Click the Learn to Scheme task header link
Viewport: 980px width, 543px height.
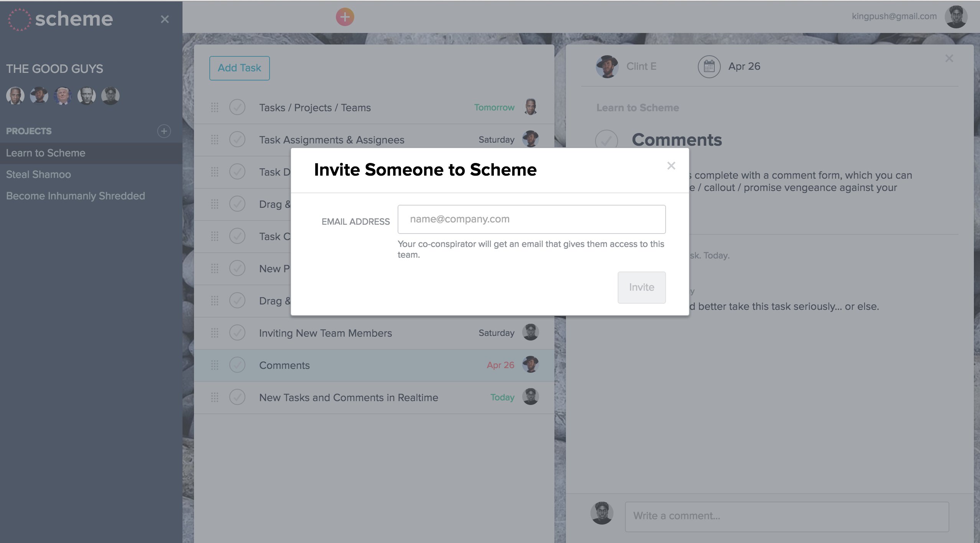click(x=637, y=107)
